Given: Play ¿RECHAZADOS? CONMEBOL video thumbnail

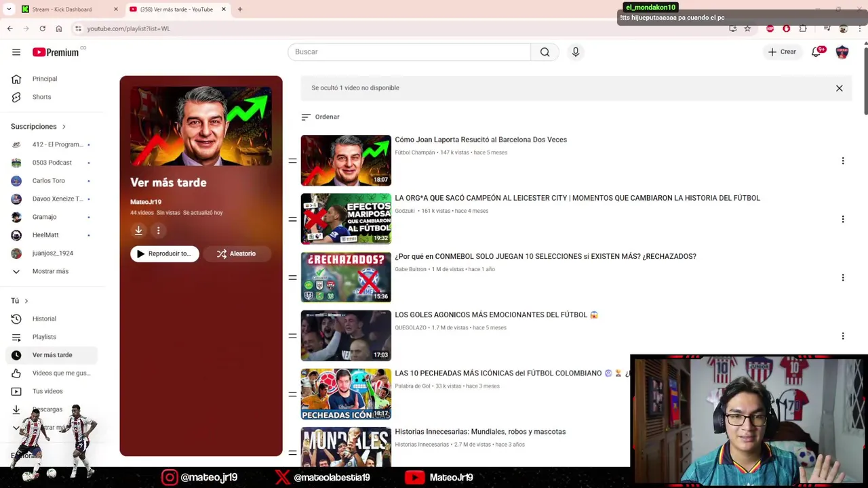Looking at the screenshot, I should (346, 277).
